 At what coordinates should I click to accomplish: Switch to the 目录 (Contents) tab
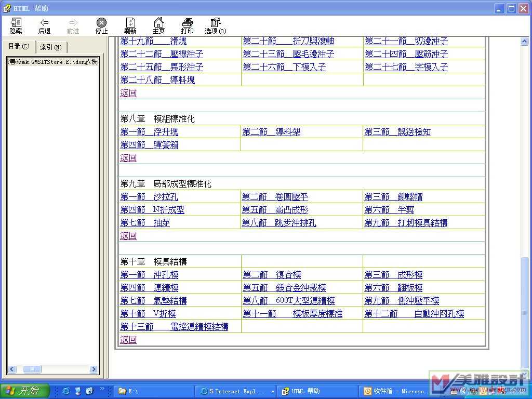coord(19,46)
